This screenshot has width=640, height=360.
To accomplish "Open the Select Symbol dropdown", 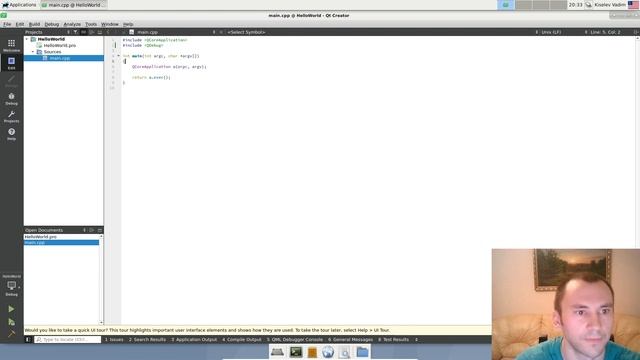I will 246,32.
